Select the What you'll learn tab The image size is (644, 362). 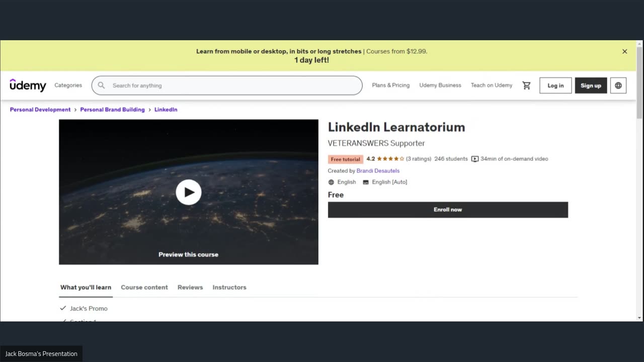(x=86, y=288)
